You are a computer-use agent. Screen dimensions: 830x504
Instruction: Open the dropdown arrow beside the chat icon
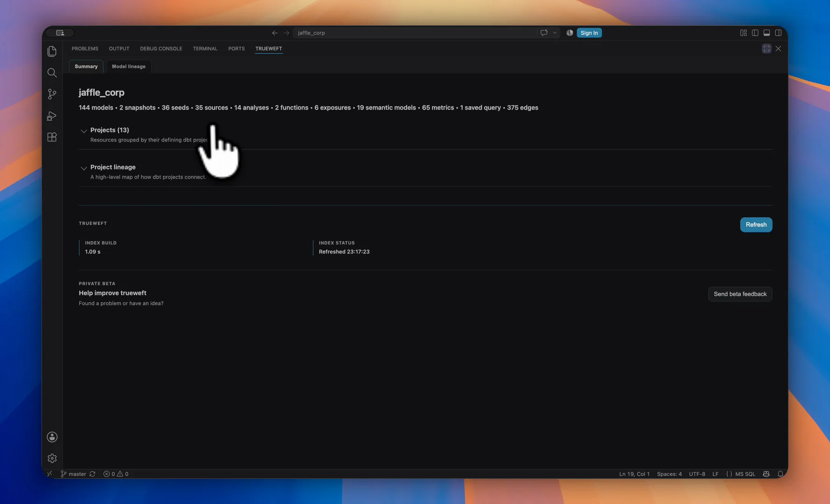tap(555, 33)
